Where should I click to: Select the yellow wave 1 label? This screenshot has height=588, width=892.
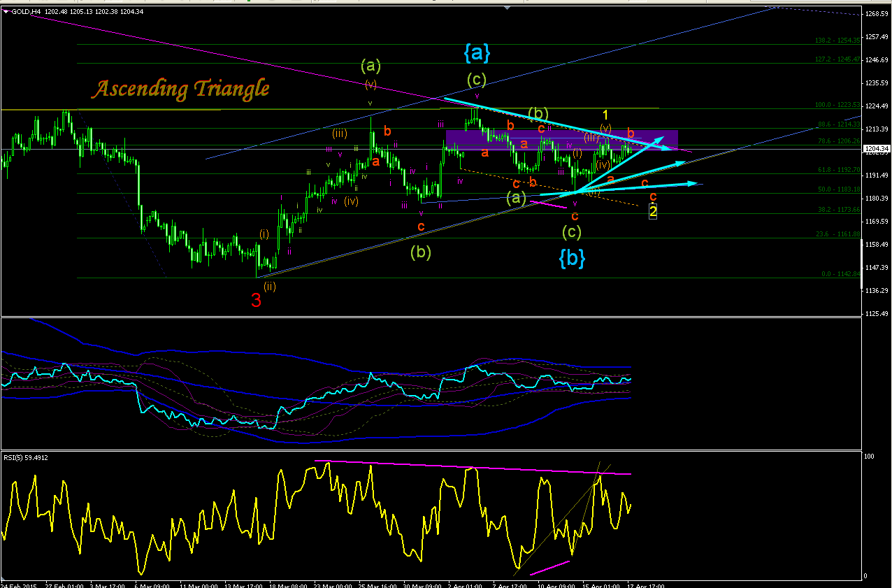click(606, 114)
